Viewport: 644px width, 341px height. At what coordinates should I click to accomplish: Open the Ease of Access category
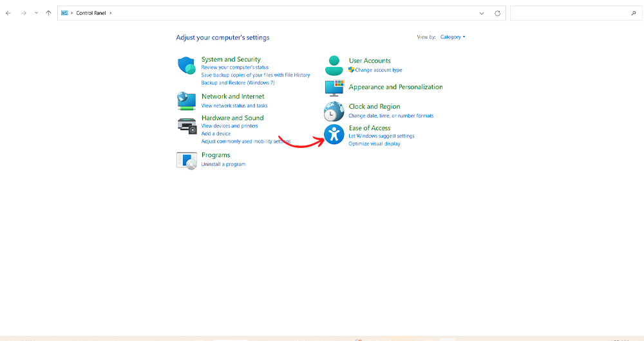(369, 128)
